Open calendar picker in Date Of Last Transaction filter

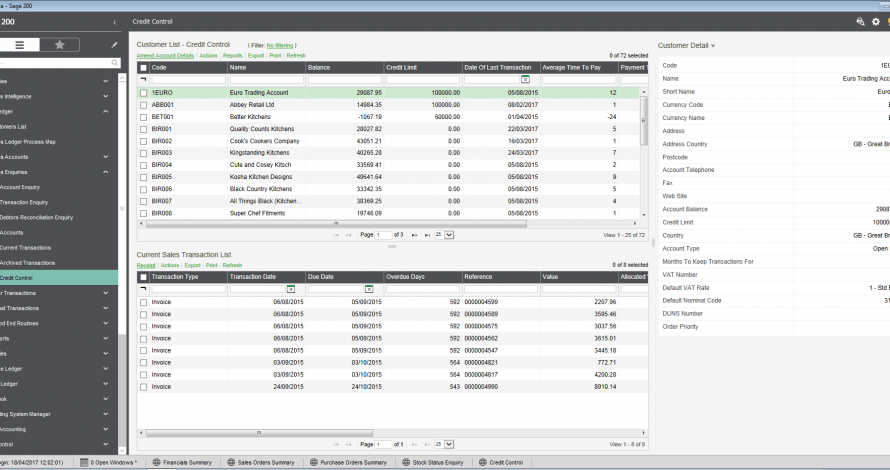tap(525, 79)
